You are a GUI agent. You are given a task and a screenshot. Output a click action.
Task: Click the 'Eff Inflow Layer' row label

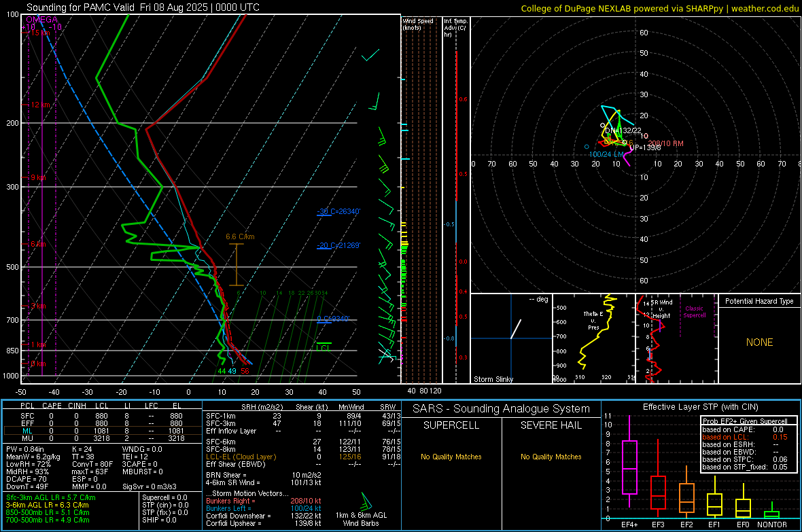(x=232, y=431)
